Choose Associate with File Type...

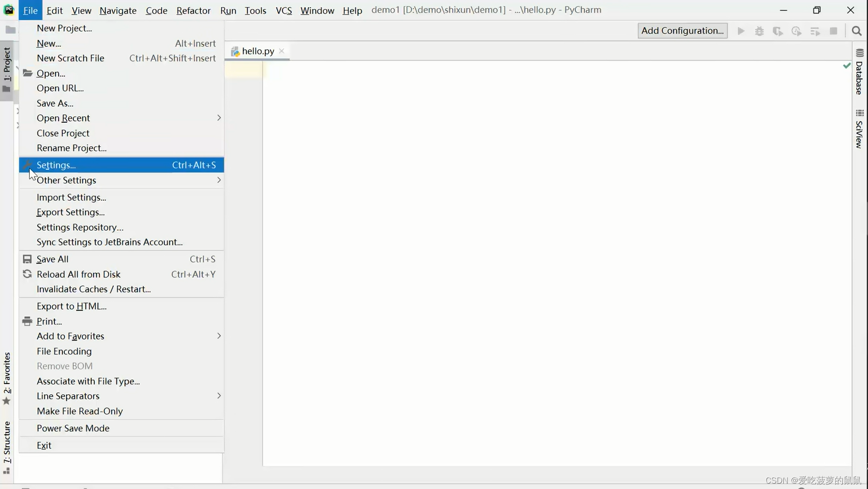point(121,381)
